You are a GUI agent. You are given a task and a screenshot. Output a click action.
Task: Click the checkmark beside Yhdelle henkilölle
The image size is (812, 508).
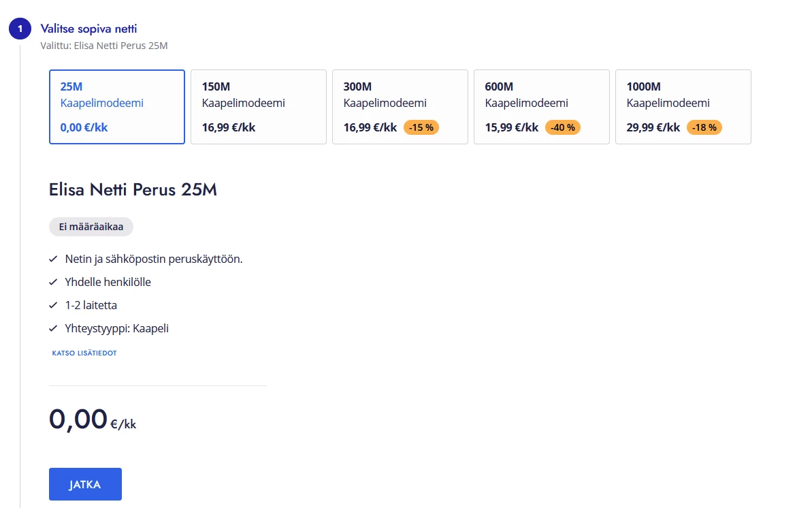pos(53,282)
